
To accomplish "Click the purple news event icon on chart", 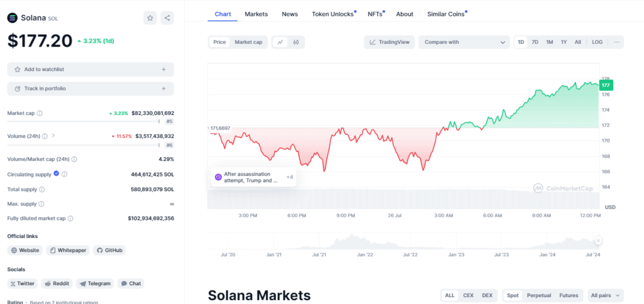I will tap(218, 177).
